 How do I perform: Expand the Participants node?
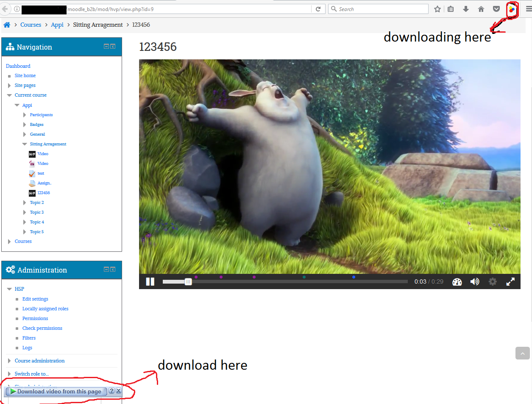point(25,115)
